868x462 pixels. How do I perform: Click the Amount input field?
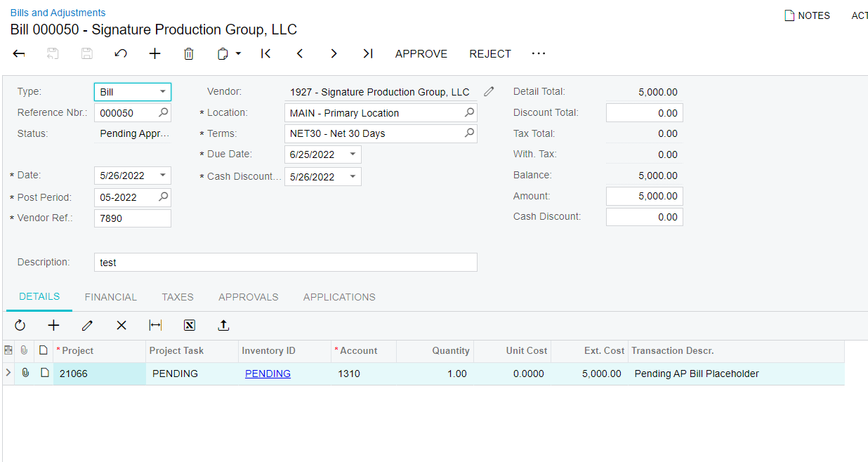point(645,197)
